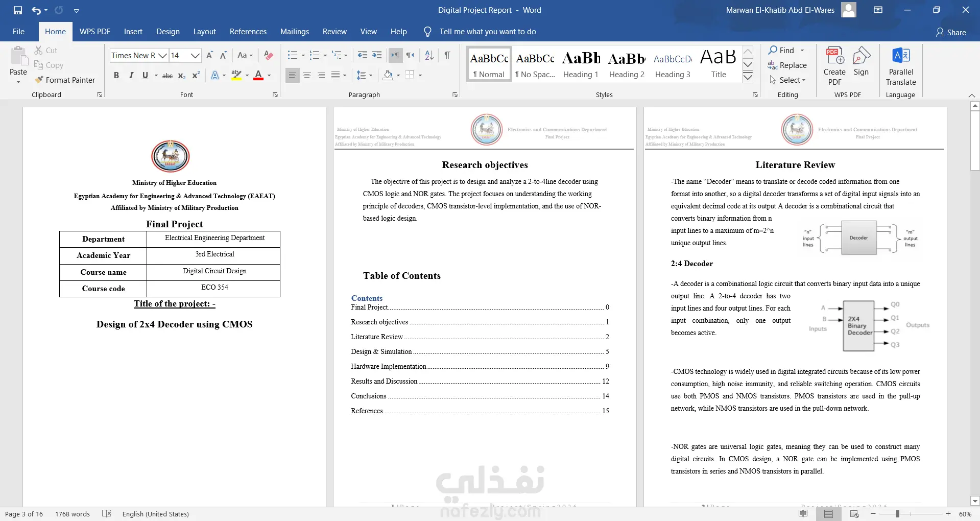The image size is (980, 521).
Task: Click the Tell me what you want search box
Action: click(x=488, y=32)
